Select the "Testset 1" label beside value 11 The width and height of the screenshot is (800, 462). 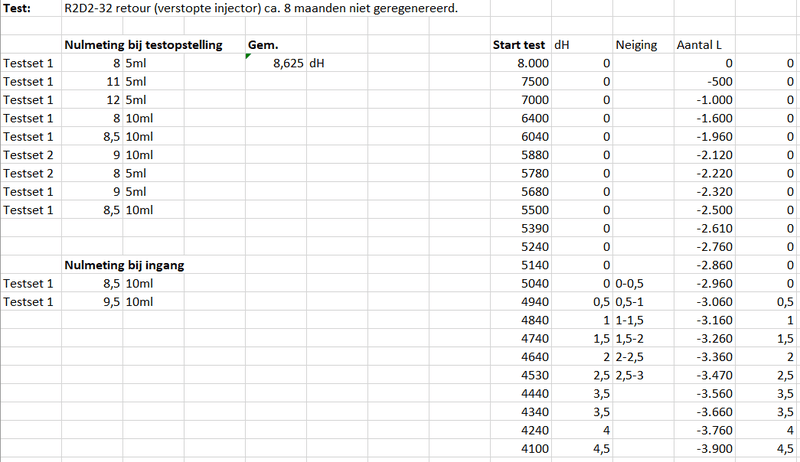click(28, 82)
